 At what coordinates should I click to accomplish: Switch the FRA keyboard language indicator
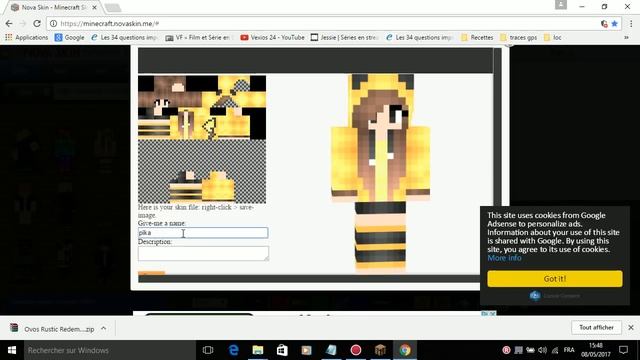coord(569,350)
